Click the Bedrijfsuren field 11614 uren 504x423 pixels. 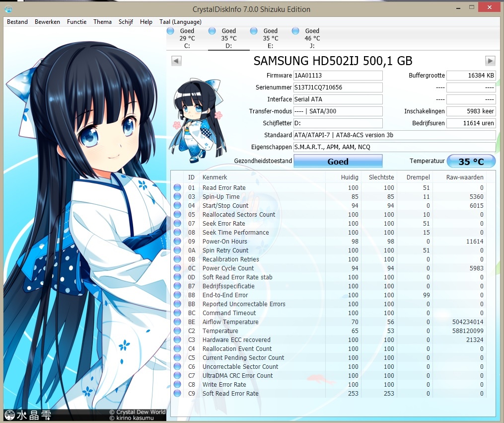click(x=471, y=123)
